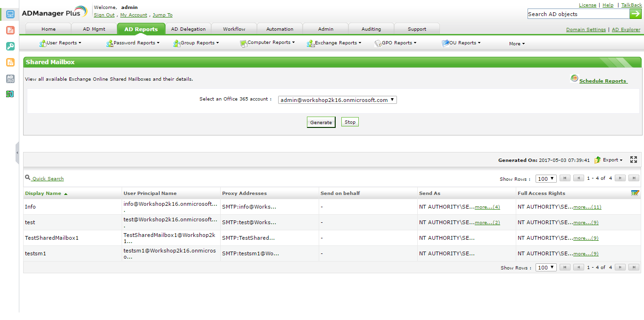The image size is (644, 320).
Task: Focus the Search AD objects field
Action: [578, 14]
